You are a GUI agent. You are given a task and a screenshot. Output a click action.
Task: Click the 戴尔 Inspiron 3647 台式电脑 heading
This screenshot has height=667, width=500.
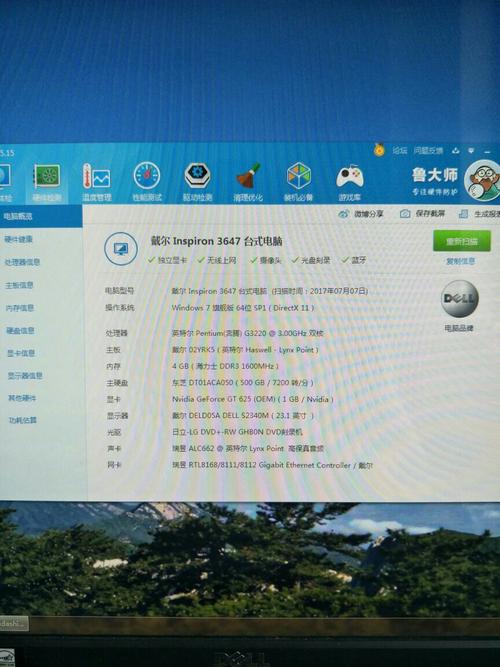[x=216, y=241]
